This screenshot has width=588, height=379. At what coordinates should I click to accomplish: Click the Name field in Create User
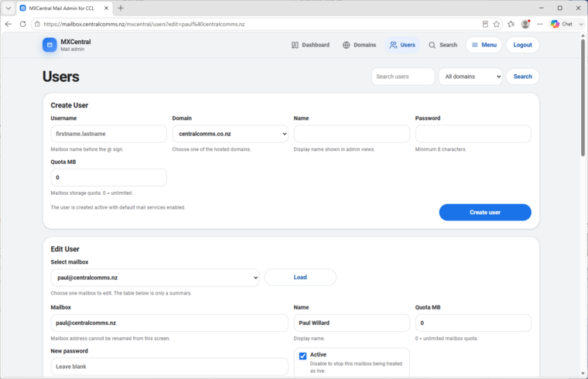352,134
